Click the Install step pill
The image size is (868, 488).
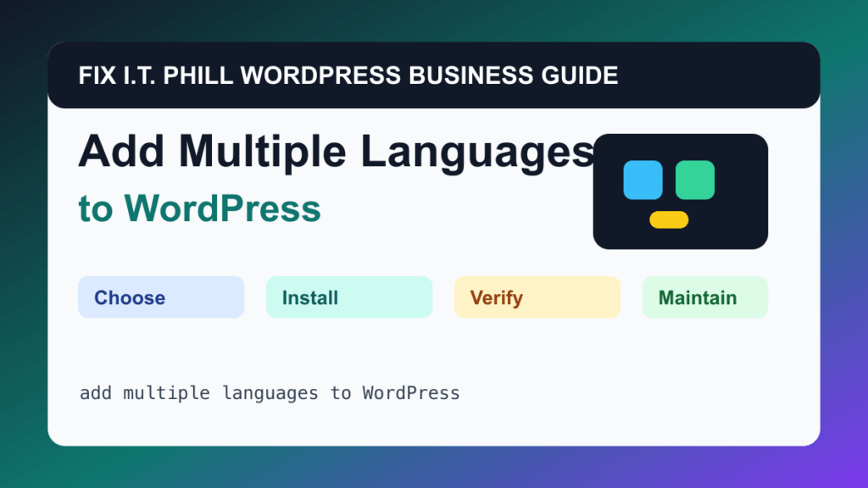pos(348,297)
